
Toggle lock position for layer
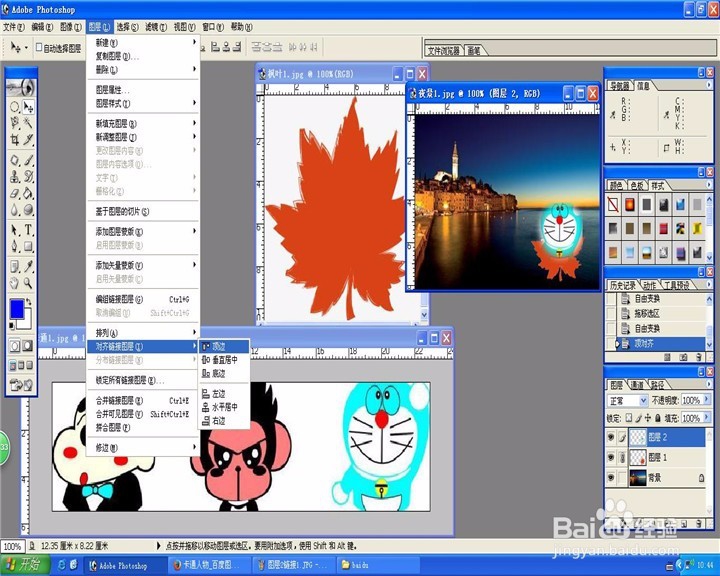coord(648,418)
